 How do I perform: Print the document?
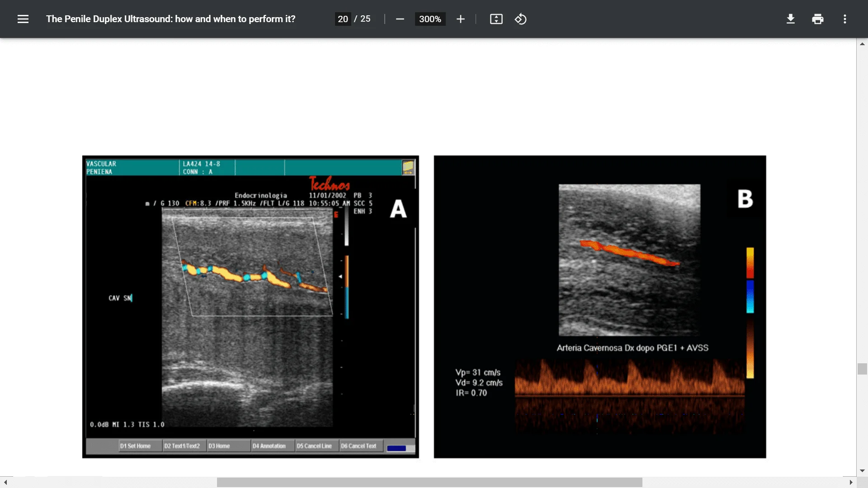pyautogui.click(x=817, y=19)
